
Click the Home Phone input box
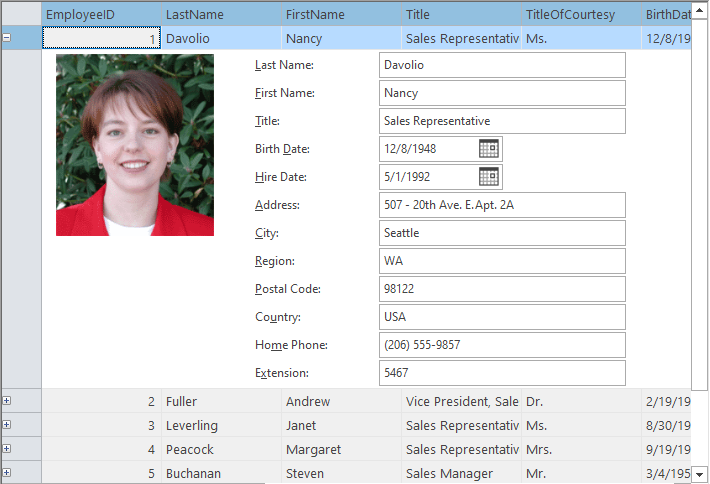tap(502, 345)
